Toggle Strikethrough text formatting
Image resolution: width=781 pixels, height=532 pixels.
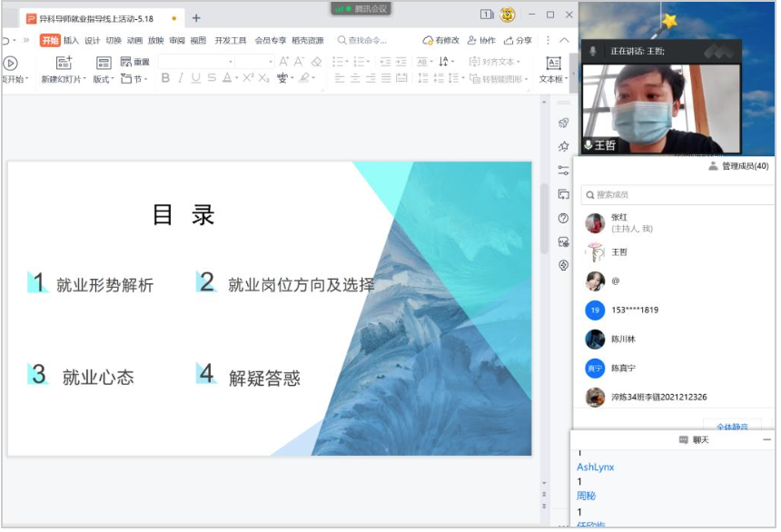click(211, 78)
